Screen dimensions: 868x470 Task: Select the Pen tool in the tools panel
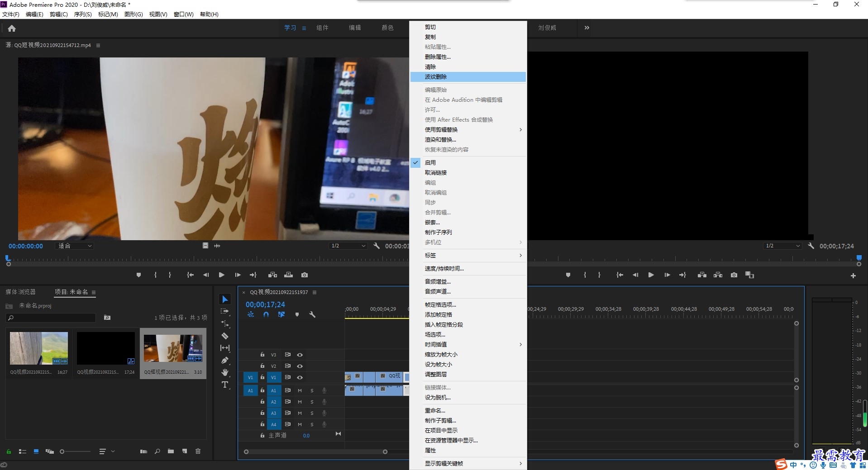(x=225, y=361)
